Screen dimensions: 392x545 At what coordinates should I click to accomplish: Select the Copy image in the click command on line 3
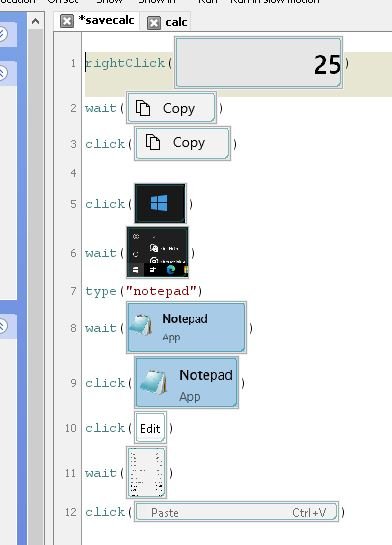[x=182, y=144]
